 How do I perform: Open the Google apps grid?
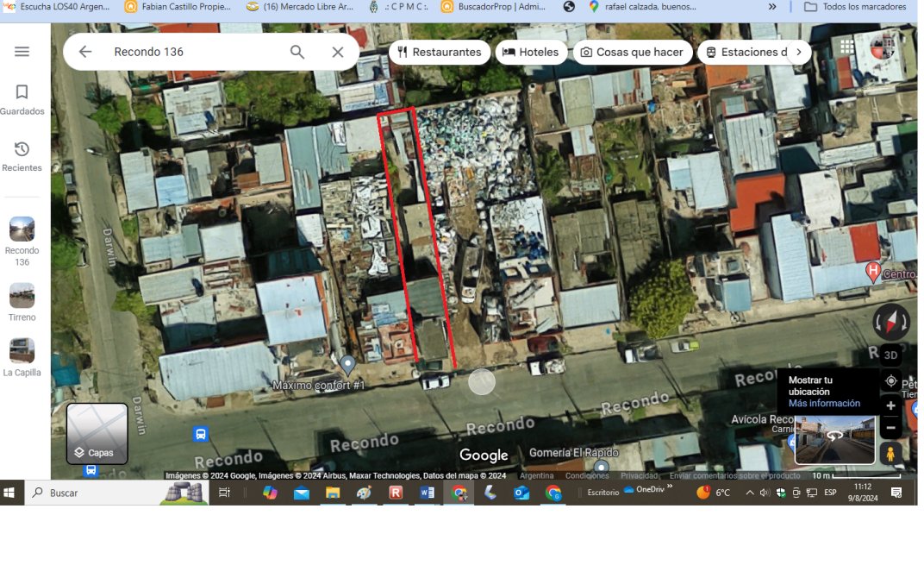847,47
